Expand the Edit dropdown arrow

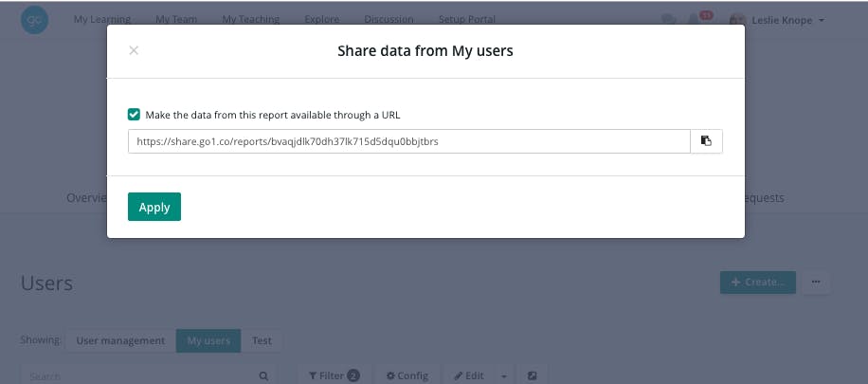pos(504,376)
